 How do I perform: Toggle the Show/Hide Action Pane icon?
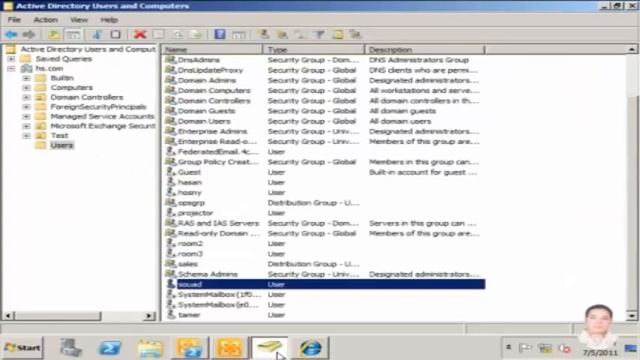[x=239, y=35]
